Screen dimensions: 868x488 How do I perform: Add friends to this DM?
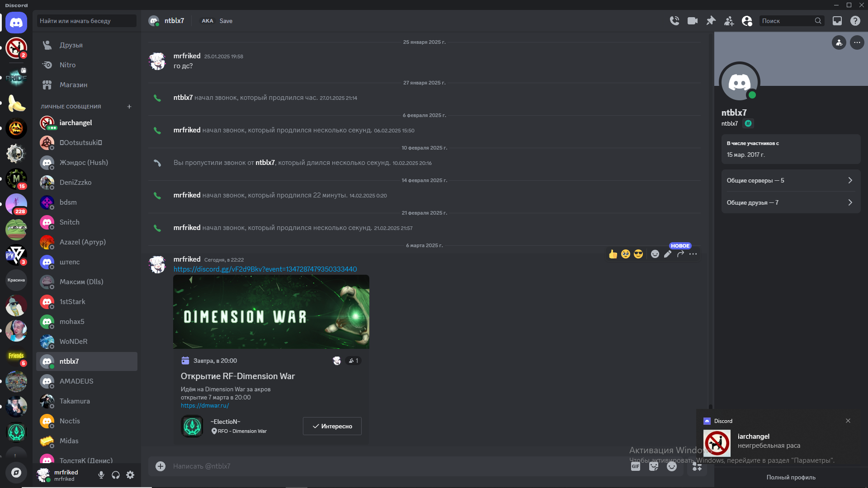pyautogui.click(x=729, y=21)
